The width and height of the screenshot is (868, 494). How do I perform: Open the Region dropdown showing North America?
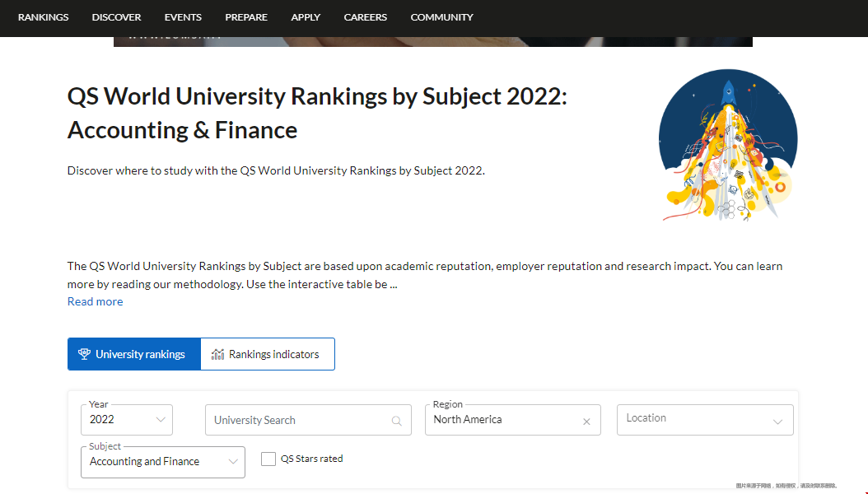[512, 420]
